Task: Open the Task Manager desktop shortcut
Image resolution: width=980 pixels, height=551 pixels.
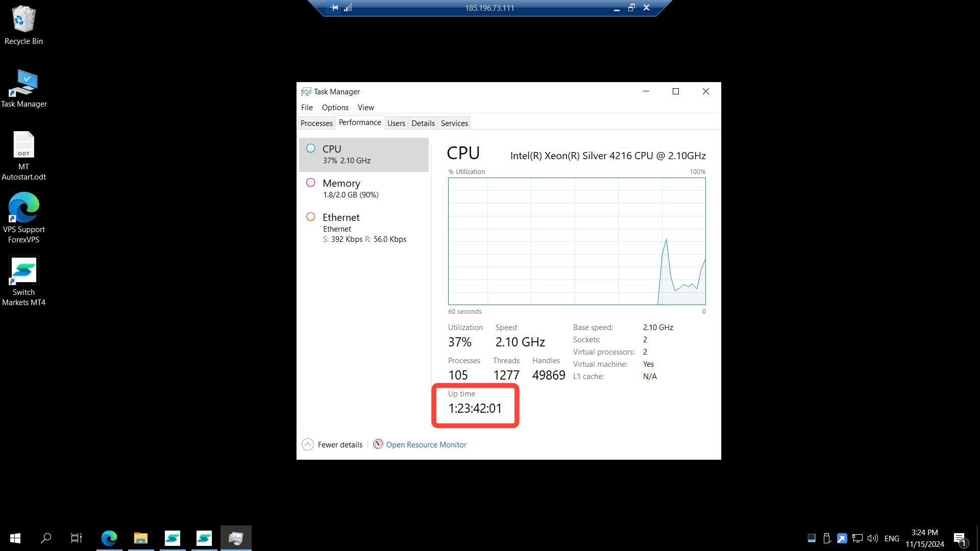Action: click(x=23, y=89)
